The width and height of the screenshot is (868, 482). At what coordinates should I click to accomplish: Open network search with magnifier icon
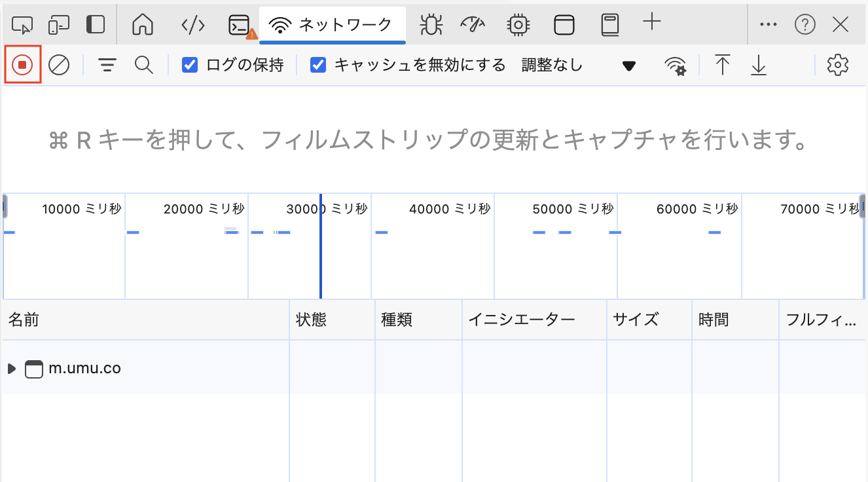pos(143,65)
